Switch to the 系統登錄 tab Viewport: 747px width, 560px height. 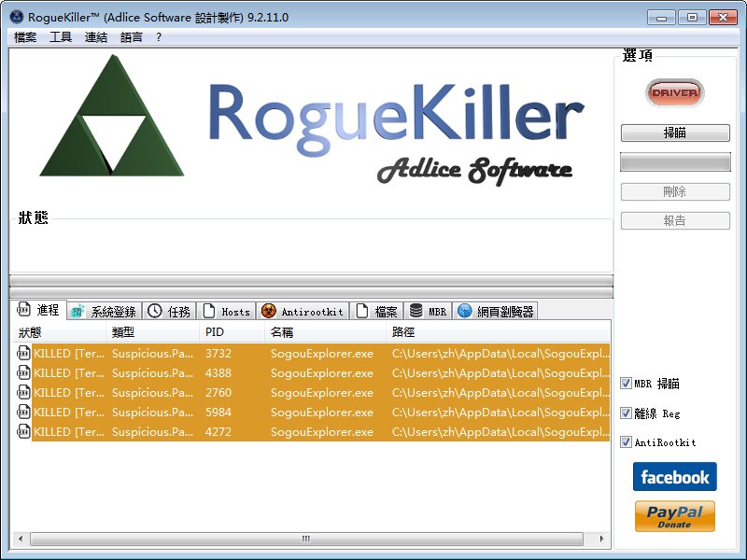coord(105,312)
